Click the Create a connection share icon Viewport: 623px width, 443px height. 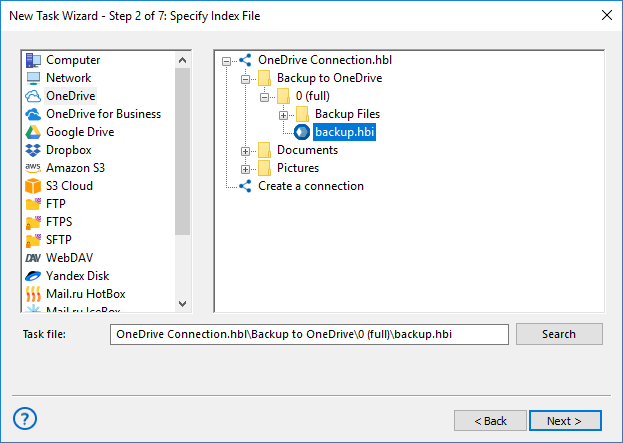[245, 186]
